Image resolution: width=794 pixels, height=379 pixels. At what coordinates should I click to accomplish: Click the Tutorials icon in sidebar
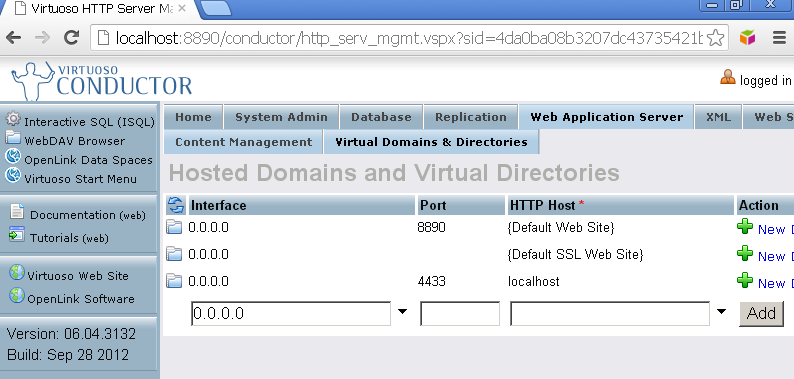17,235
